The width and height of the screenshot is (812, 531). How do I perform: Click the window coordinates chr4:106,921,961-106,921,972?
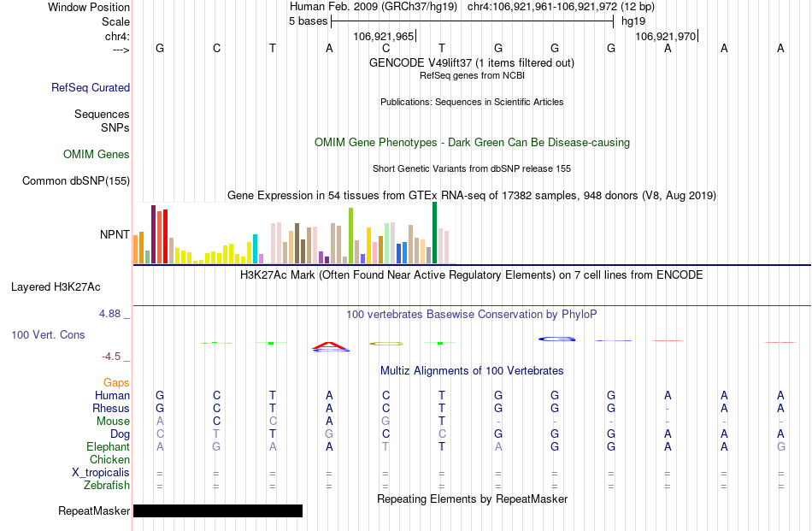point(542,7)
